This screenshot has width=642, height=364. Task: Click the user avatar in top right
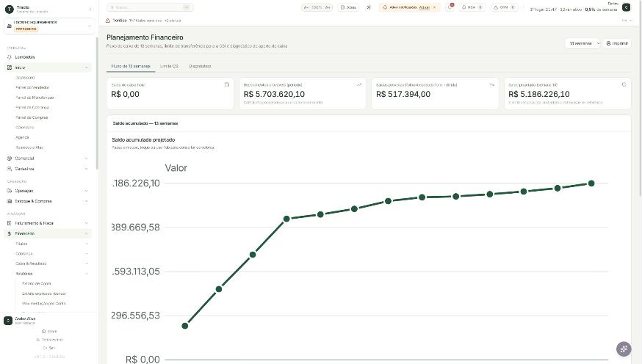626,7
